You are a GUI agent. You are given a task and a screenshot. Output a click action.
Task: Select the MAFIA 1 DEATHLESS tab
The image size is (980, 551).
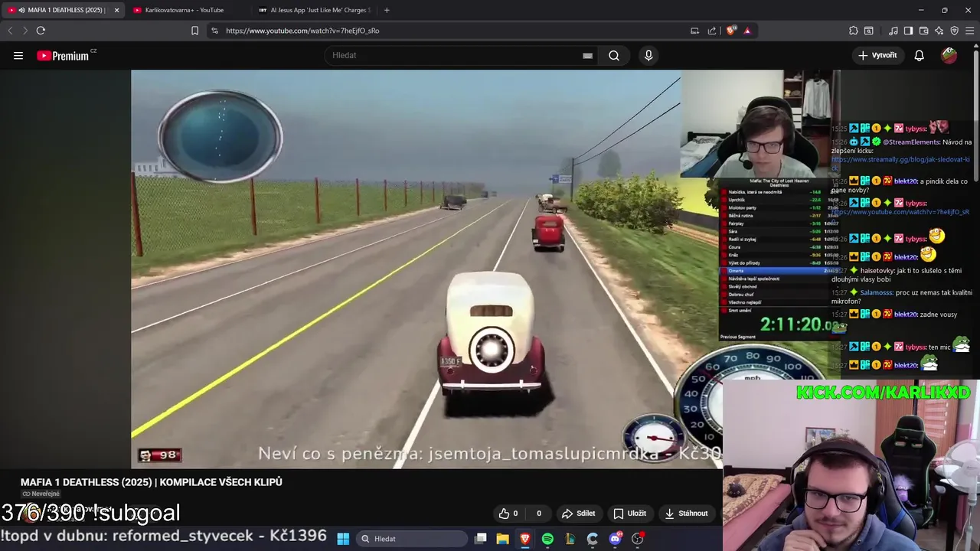pyautogui.click(x=63, y=10)
